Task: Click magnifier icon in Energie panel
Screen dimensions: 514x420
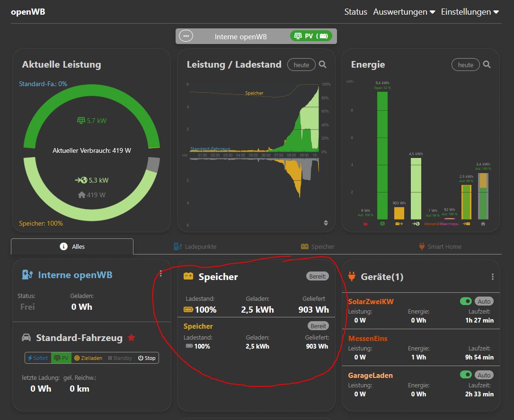Action: [487, 65]
